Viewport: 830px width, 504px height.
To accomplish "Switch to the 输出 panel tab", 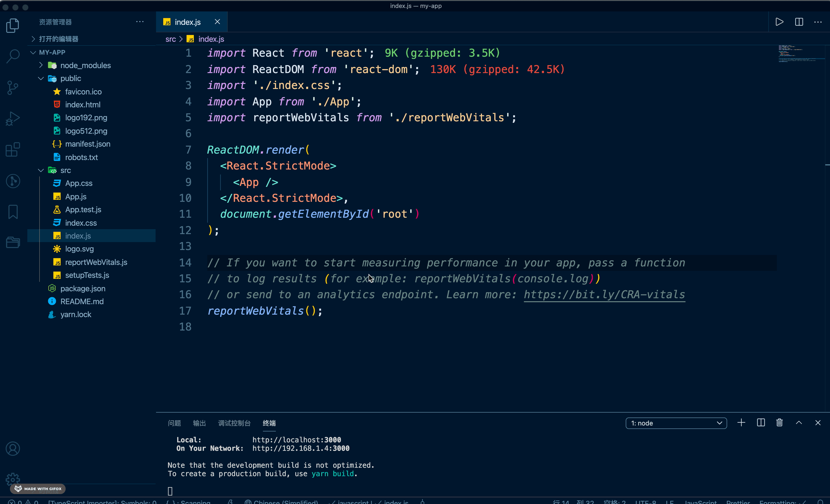I will (x=199, y=423).
